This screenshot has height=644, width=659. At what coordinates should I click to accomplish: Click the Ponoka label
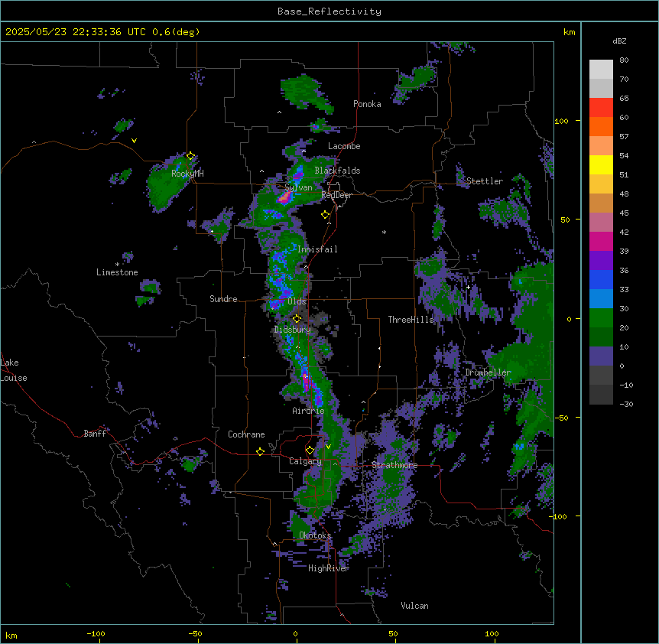click(367, 104)
